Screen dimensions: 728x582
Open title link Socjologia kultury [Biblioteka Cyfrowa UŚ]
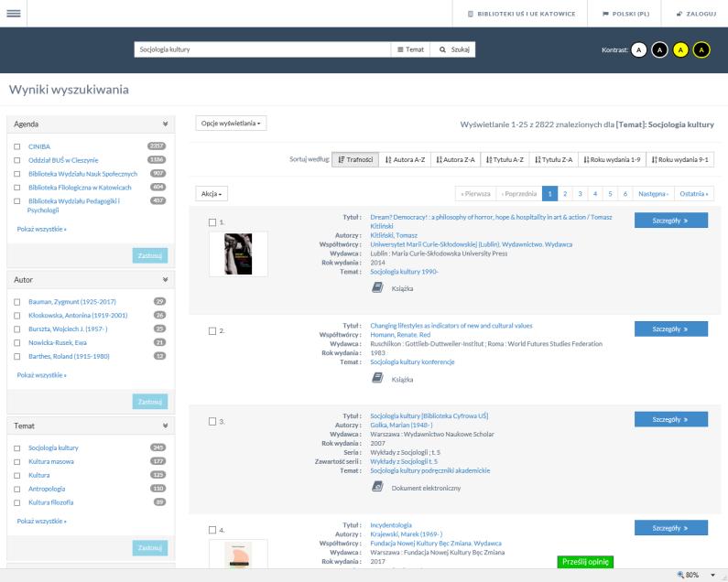[429, 415]
